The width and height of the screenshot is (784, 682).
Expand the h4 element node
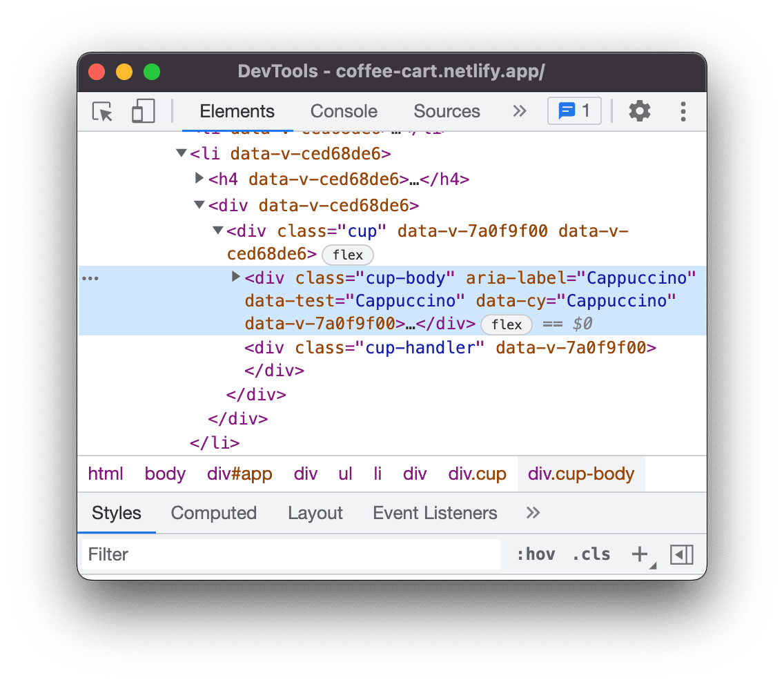199,178
